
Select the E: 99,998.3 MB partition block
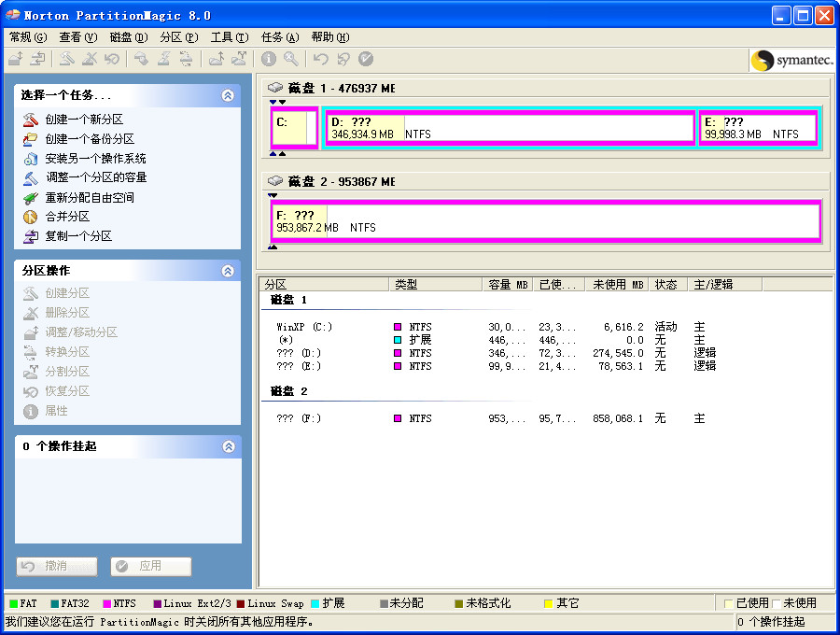click(x=759, y=128)
